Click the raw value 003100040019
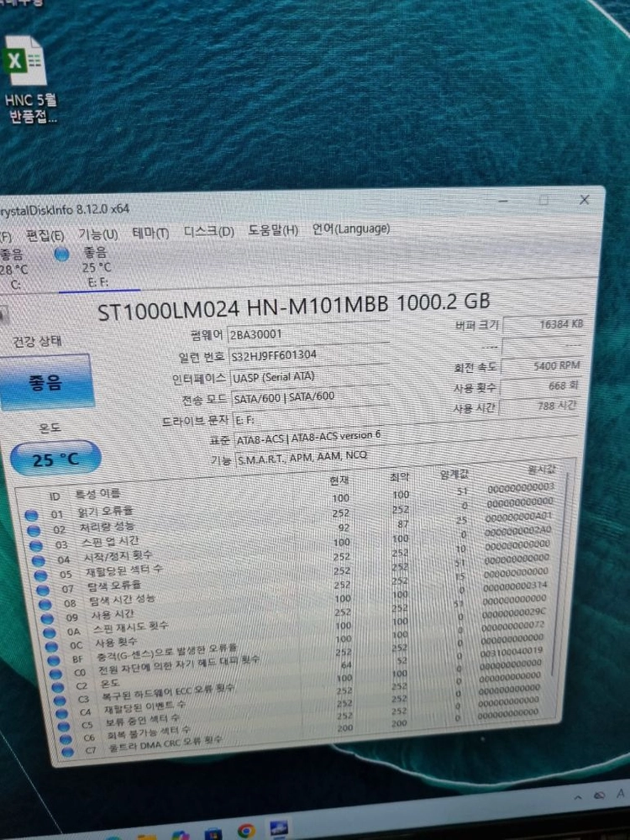The height and width of the screenshot is (840, 630). pyautogui.click(x=512, y=652)
